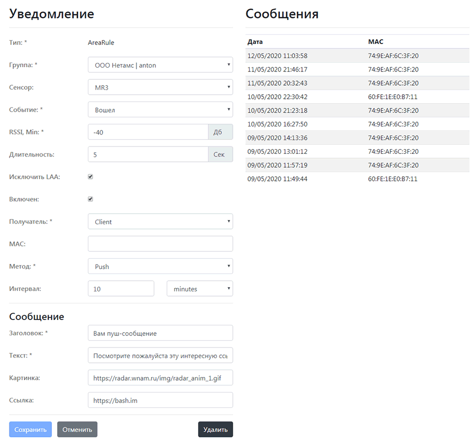Open the Группа dropdown
This screenshot has width=476, height=448.
point(160,65)
